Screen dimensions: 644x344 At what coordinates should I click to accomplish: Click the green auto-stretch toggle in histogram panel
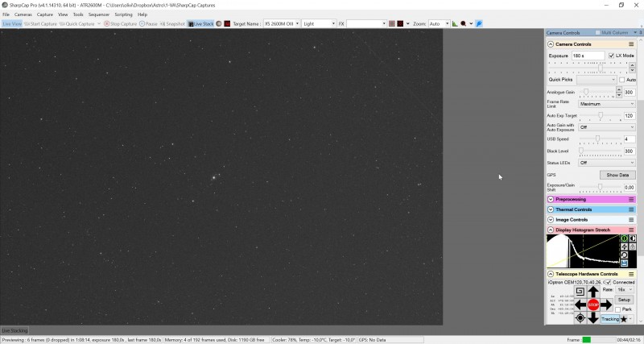point(625,238)
